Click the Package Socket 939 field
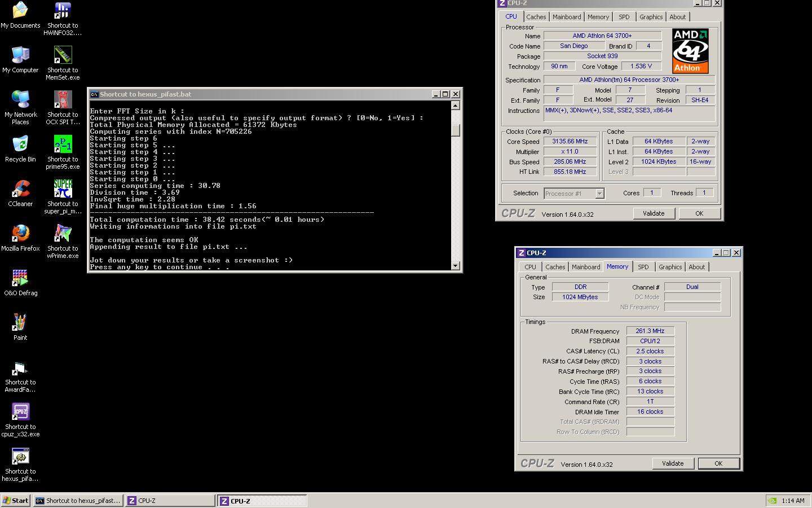This screenshot has height=508, width=812. (602, 56)
